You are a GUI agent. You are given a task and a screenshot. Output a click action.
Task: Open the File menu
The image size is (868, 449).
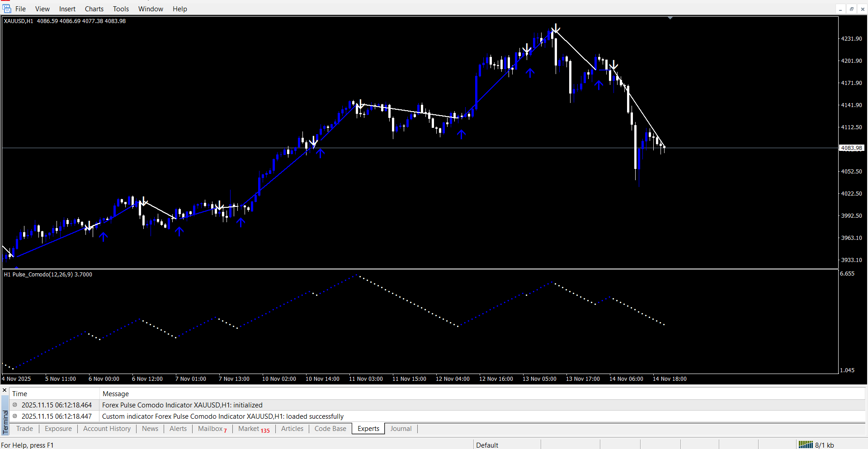20,9
